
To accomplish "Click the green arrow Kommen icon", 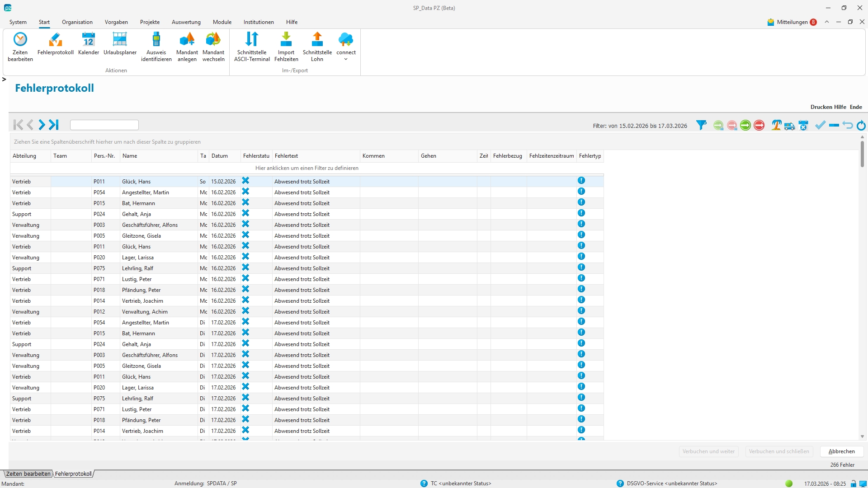I will coord(745,125).
